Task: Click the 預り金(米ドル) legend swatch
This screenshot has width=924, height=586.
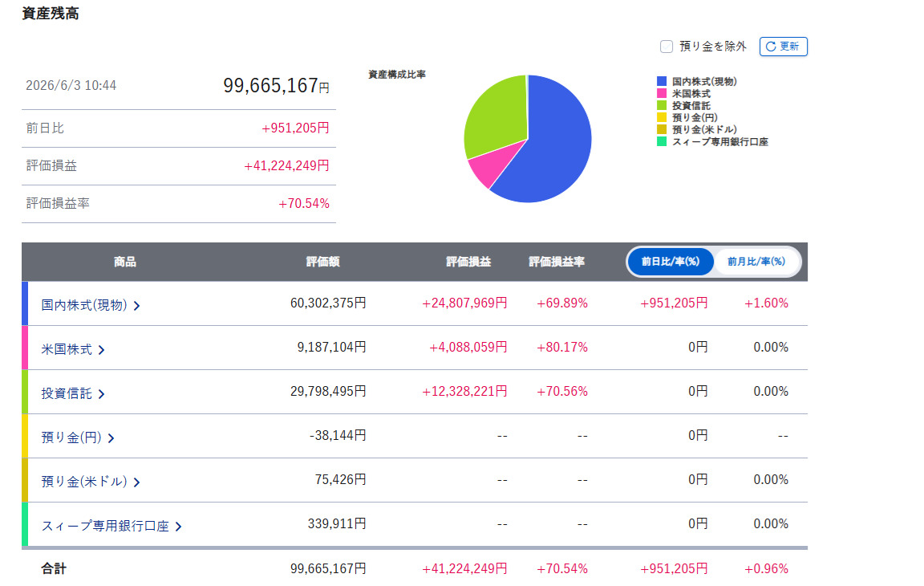Action: point(662,129)
